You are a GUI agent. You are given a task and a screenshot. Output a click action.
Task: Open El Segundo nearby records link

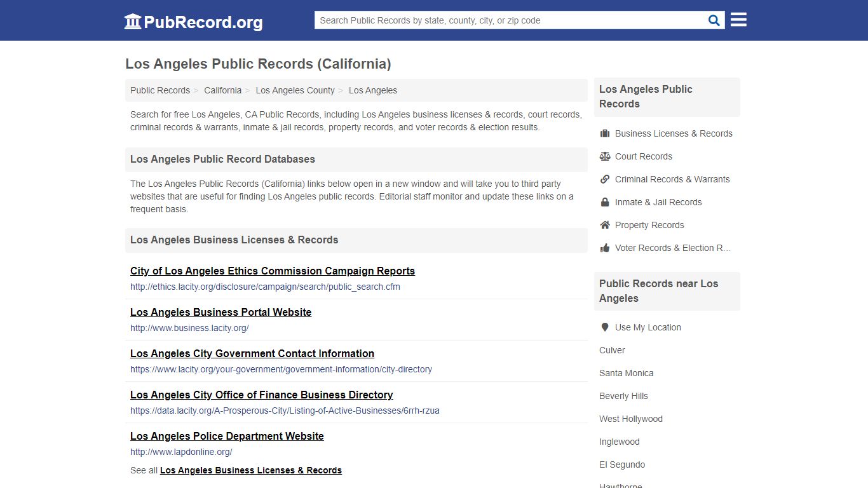coord(622,464)
